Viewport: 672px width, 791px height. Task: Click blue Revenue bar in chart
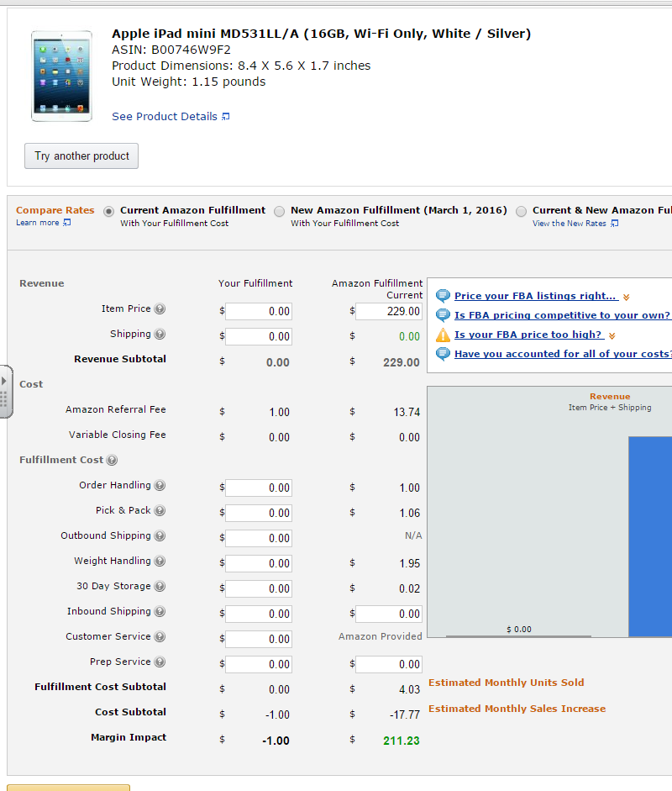coord(650,536)
